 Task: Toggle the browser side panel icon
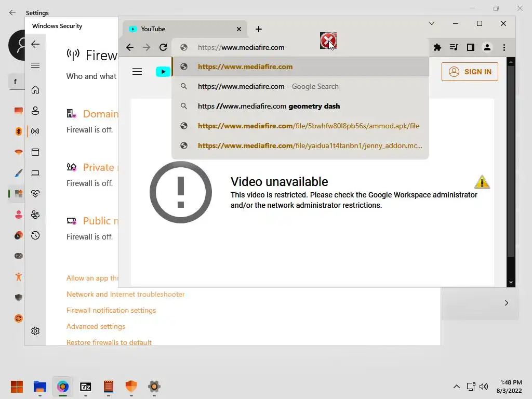470,47
